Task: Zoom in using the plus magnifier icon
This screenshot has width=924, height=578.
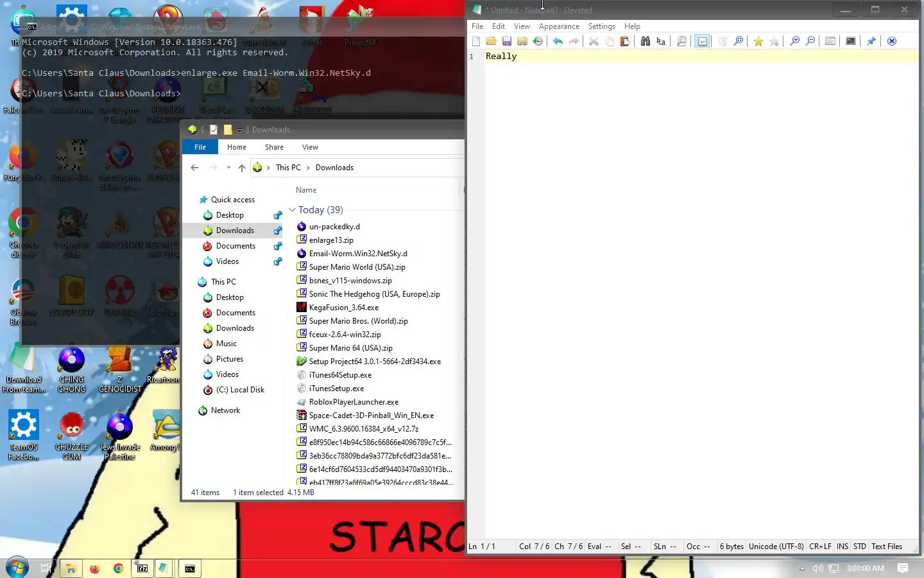Action: tap(794, 41)
